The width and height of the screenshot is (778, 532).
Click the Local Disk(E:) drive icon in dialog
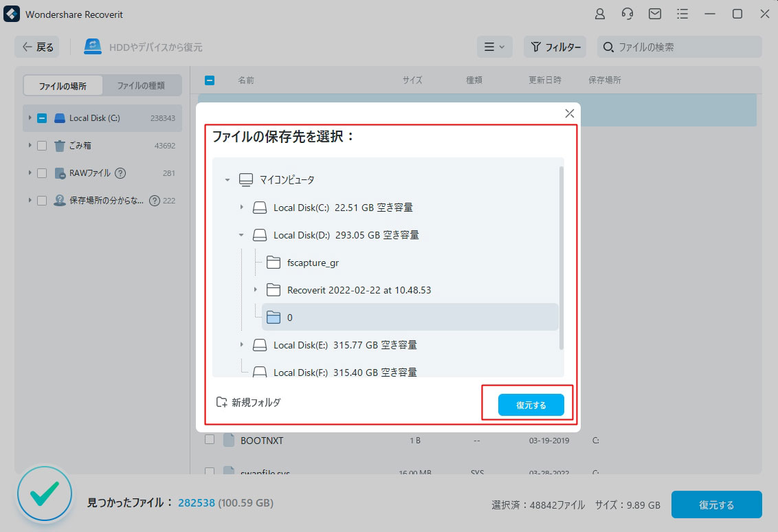(x=260, y=345)
